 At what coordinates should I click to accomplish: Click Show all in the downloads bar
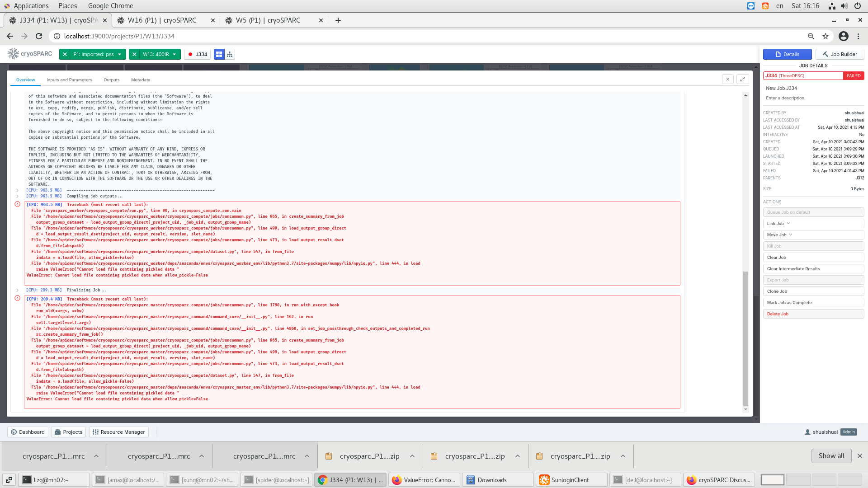(831, 455)
